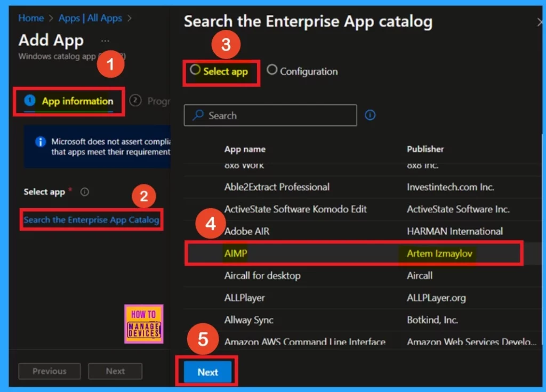Click the grey Next button in the Add App pane
This screenshot has height=392, width=546.
click(115, 371)
